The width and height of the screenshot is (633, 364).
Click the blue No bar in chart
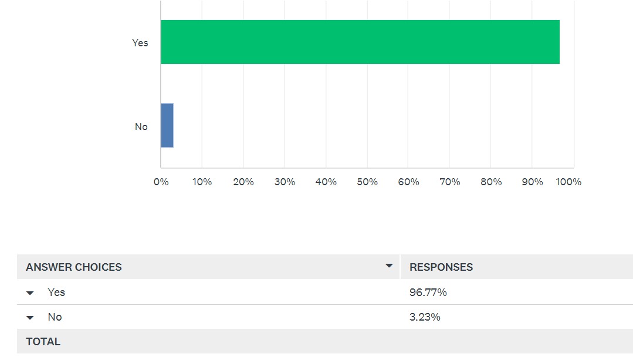pyautogui.click(x=167, y=125)
